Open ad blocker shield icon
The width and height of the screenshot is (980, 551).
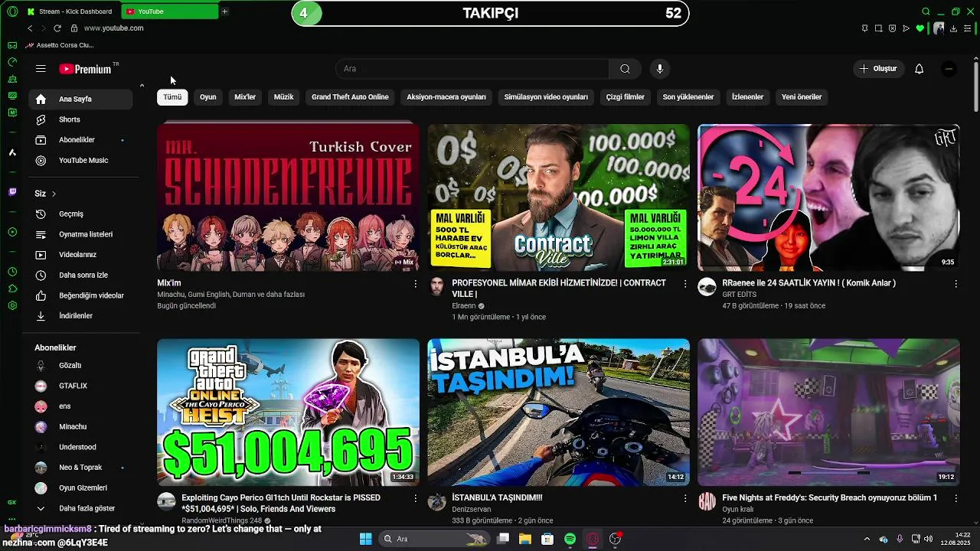[x=892, y=28]
